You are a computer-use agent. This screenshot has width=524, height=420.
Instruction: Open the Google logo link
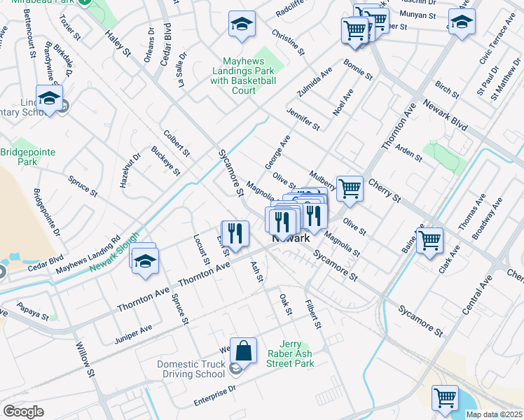23,412
